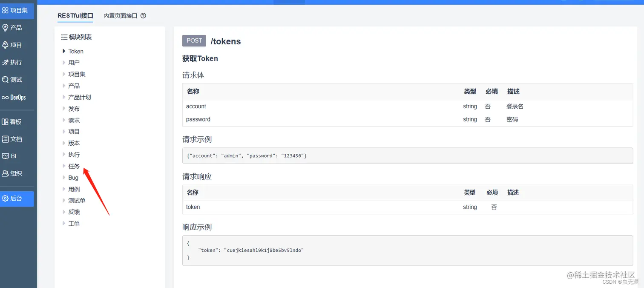The height and width of the screenshot is (288, 644).
Task: Expand the 需求 module arrow
Action: [x=64, y=120]
